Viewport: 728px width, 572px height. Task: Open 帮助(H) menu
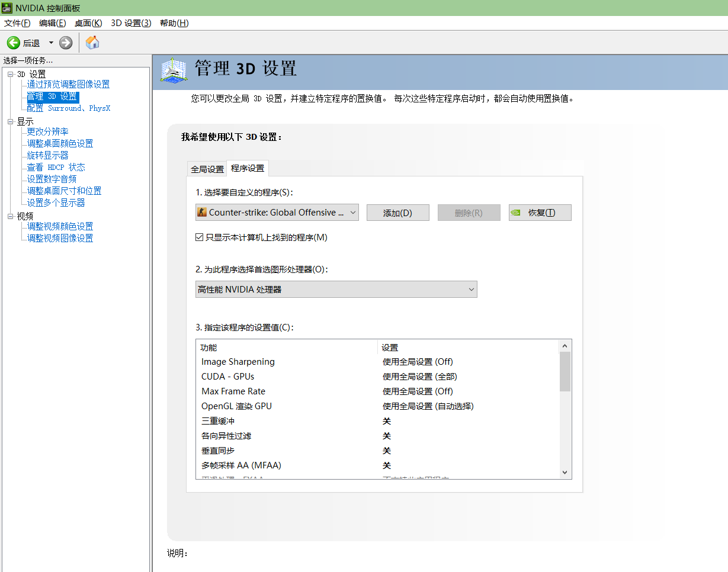click(x=174, y=23)
